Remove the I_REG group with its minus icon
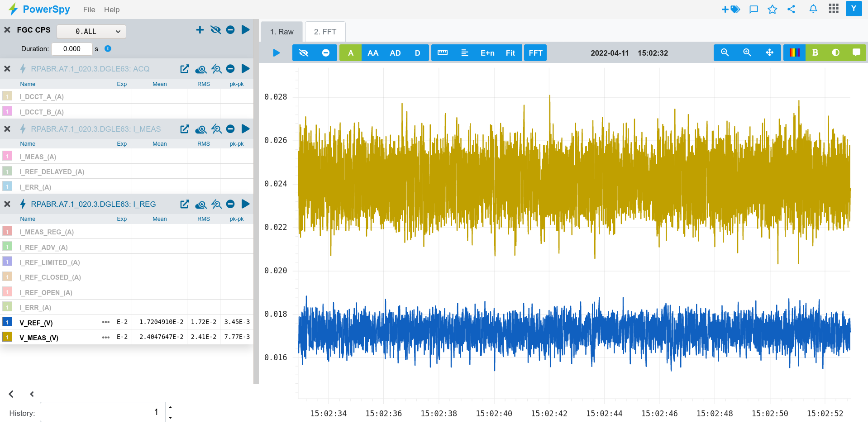 pos(230,204)
